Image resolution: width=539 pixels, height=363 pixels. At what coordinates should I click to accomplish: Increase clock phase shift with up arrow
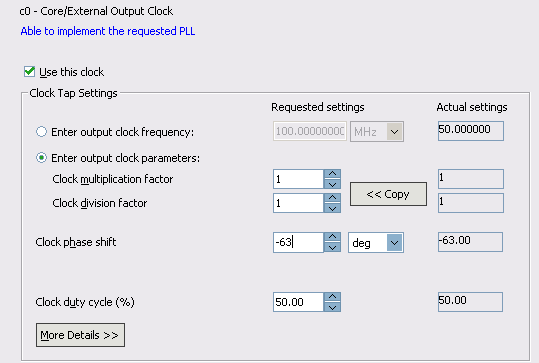pos(332,237)
